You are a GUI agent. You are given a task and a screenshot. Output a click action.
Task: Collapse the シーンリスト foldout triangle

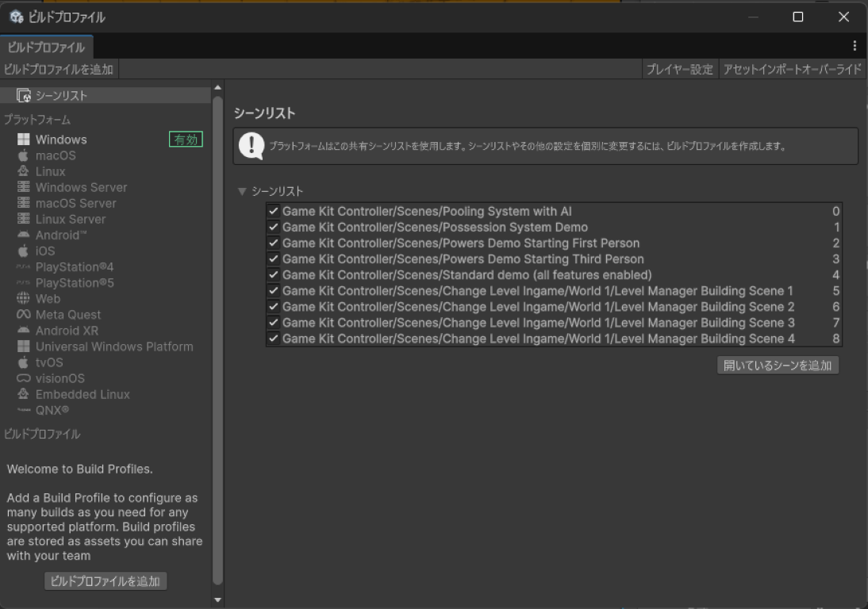pyautogui.click(x=242, y=191)
